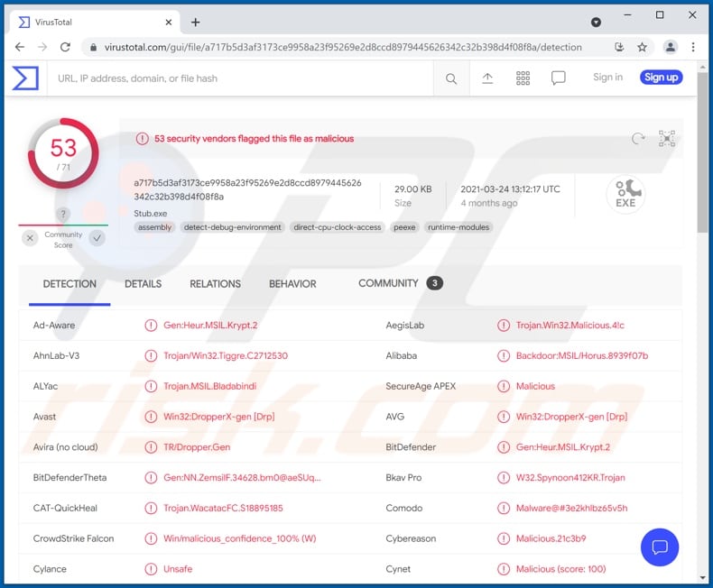
Task: Bookmark page with the star icon
Action: tap(642, 47)
